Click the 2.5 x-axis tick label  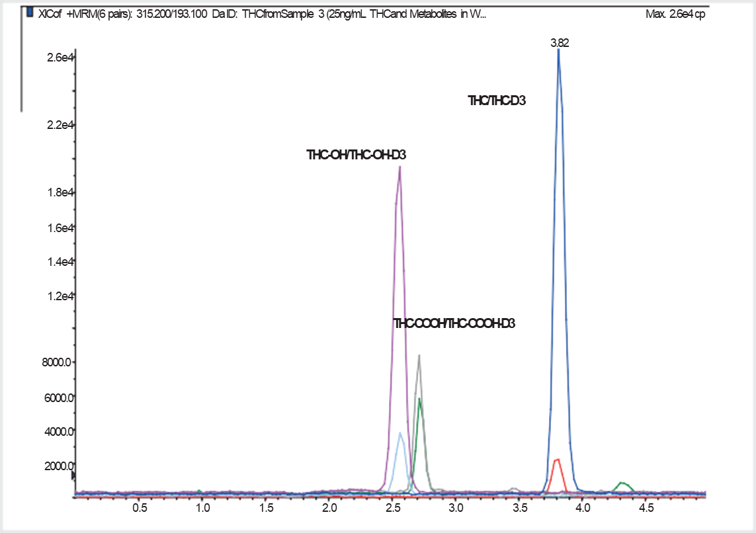393,507
